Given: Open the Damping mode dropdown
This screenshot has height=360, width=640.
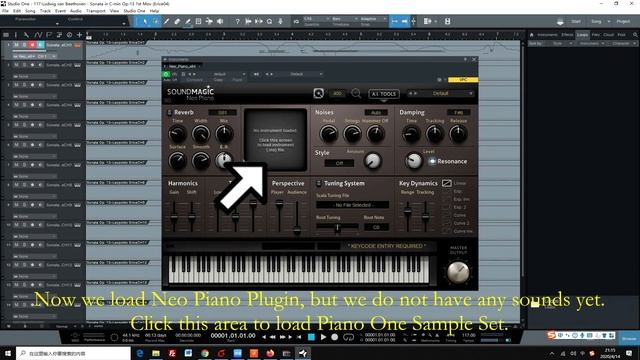Looking at the screenshot, I should (x=458, y=112).
